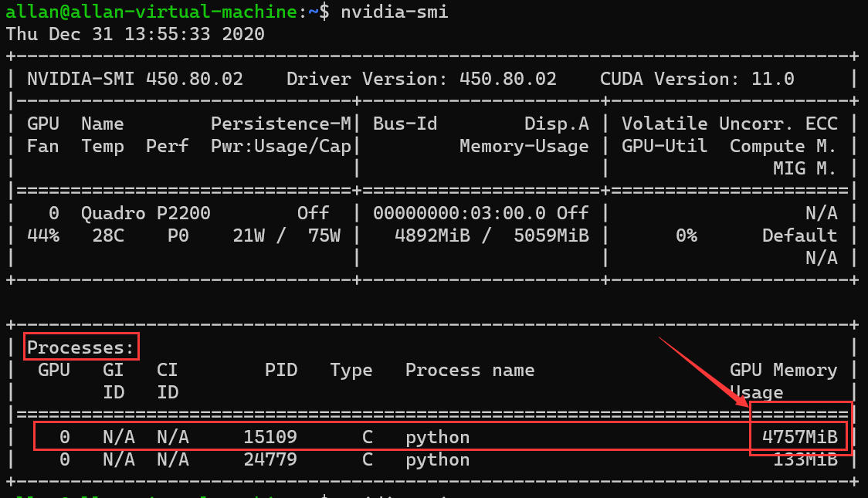Screen dimensions: 868x498
Task: Click memory usage 4757MiB
Action: tap(800, 437)
